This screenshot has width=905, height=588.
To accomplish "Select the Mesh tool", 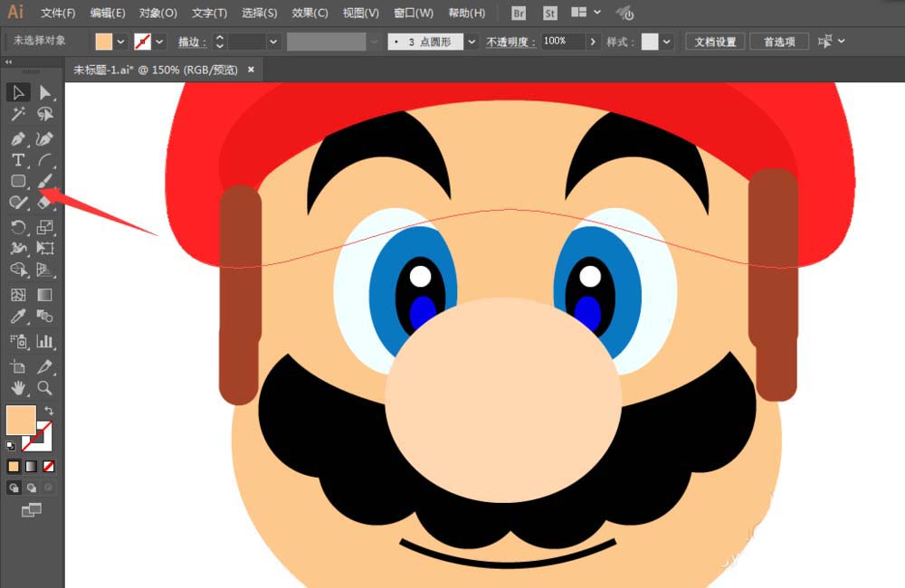I will (18, 295).
